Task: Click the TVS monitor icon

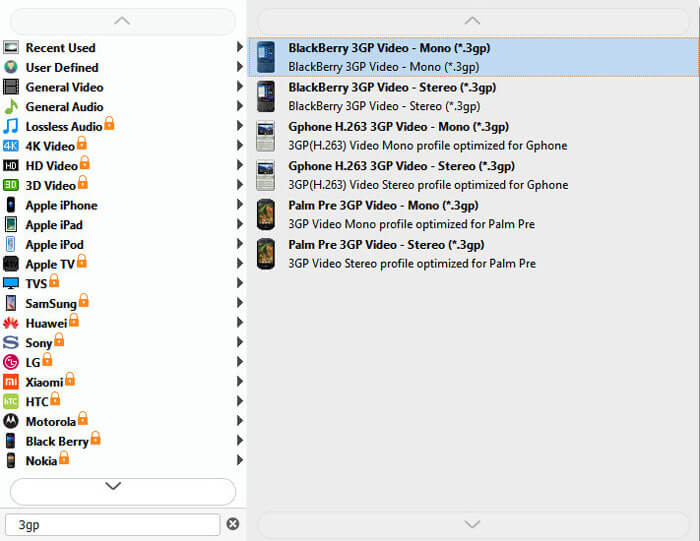Action: pyautogui.click(x=11, y=283)
